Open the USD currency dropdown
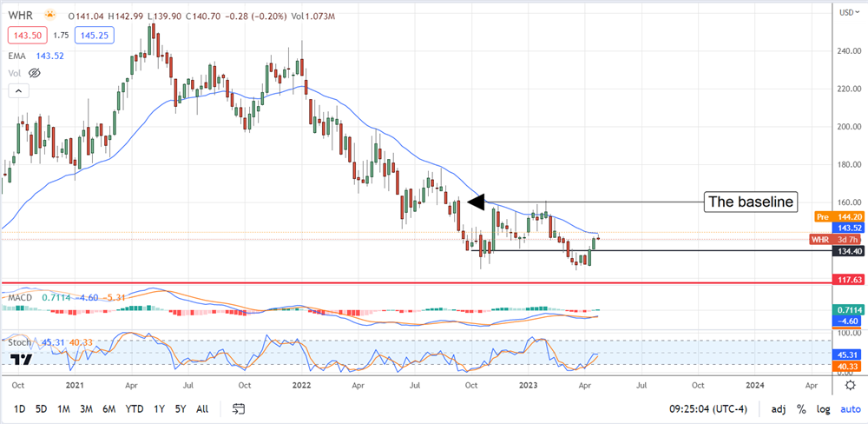 [847, 11]
